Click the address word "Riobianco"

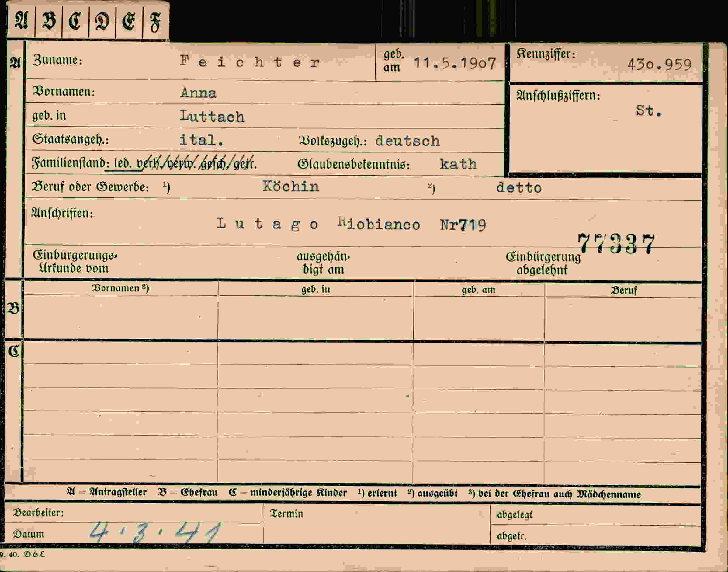(379, 224)
